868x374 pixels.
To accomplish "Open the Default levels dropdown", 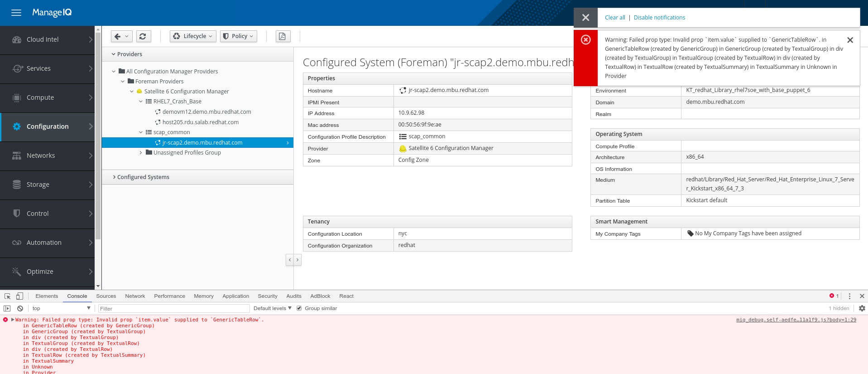I will 273,308.
